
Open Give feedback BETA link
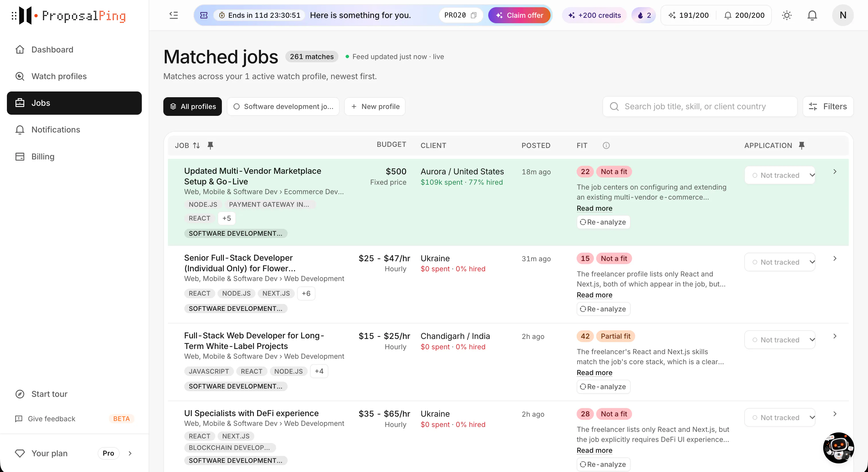click(74, 418)
